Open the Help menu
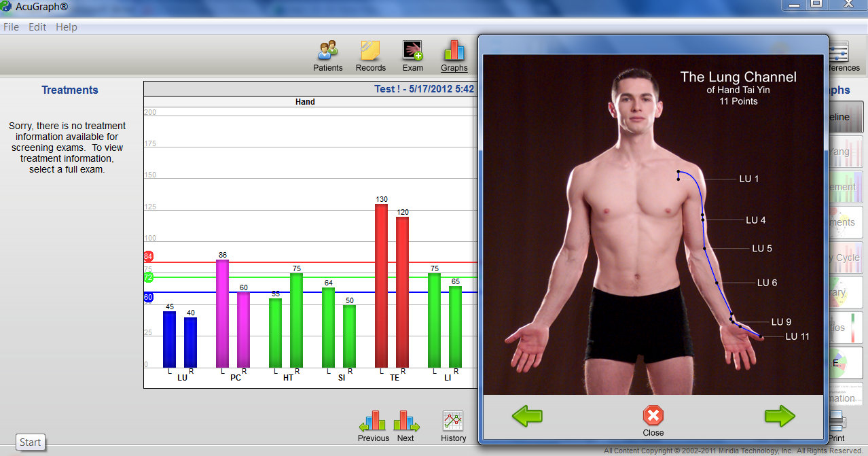 click(x=67, y=27)
